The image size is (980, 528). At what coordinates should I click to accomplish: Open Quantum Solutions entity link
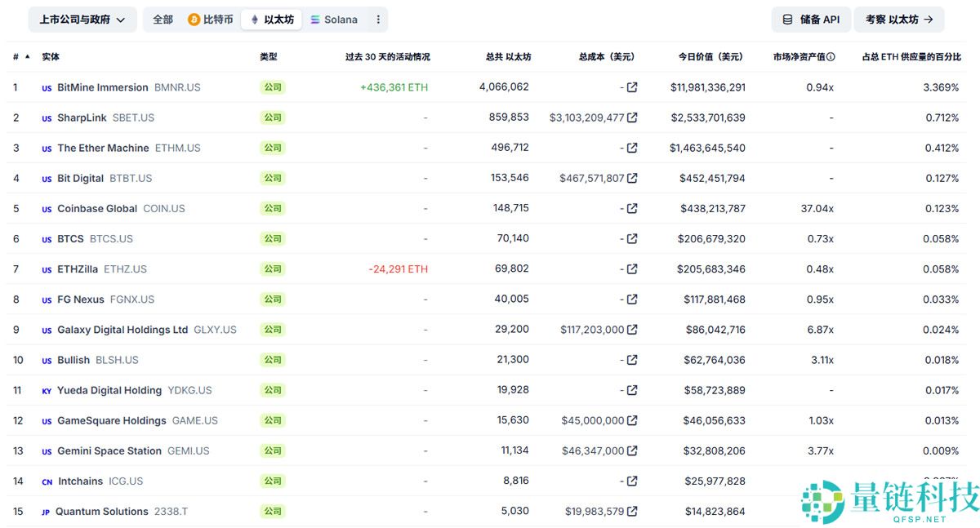[x=102, y=511]
